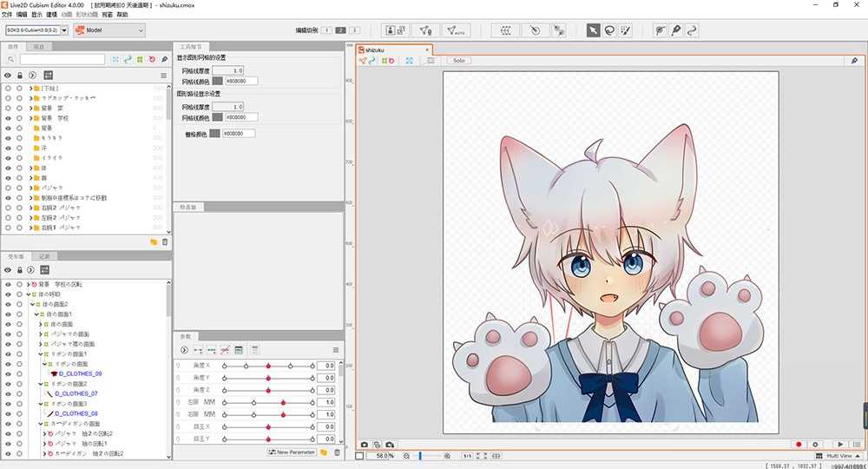Open the 显示 menu
The image size is (868, 469).
tap(36, 15)
